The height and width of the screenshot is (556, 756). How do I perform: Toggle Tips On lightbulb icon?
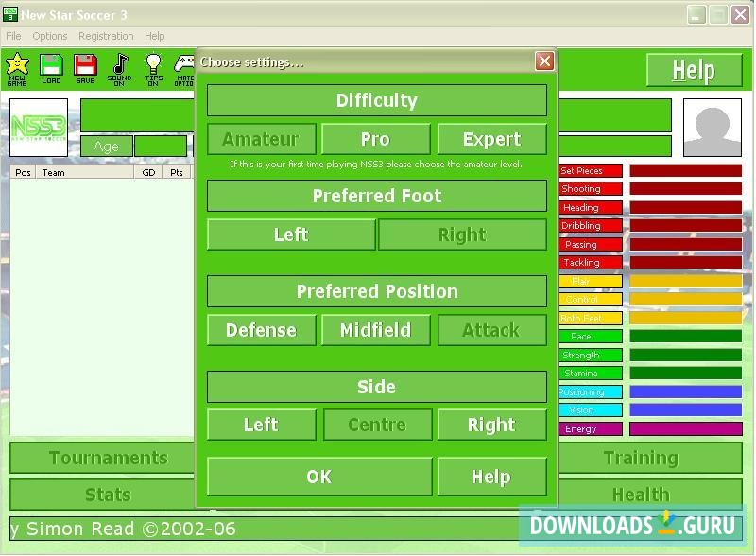(153, 70)
